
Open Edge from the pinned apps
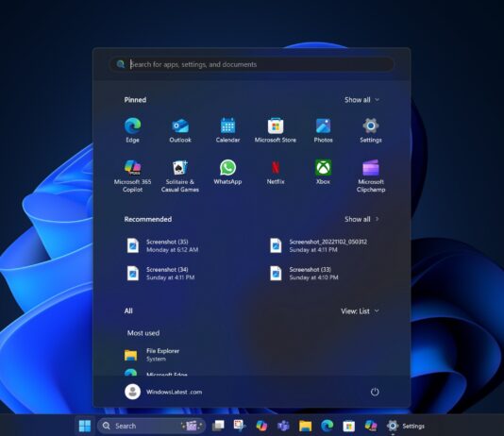coord(132,130)
